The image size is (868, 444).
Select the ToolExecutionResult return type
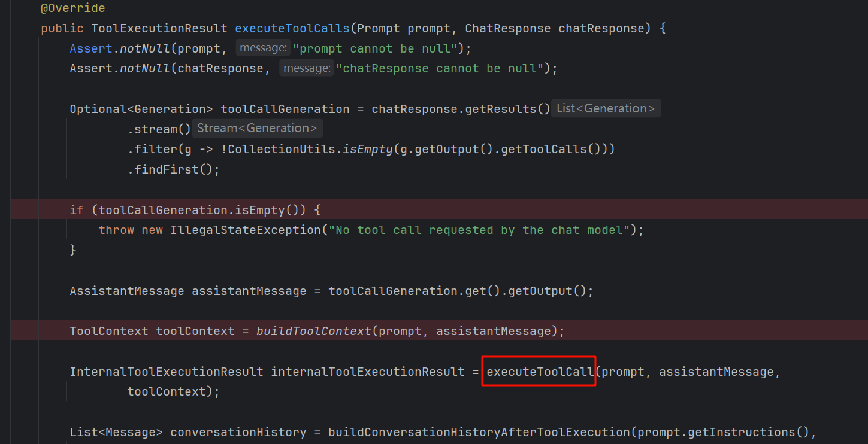coord(159,28)
